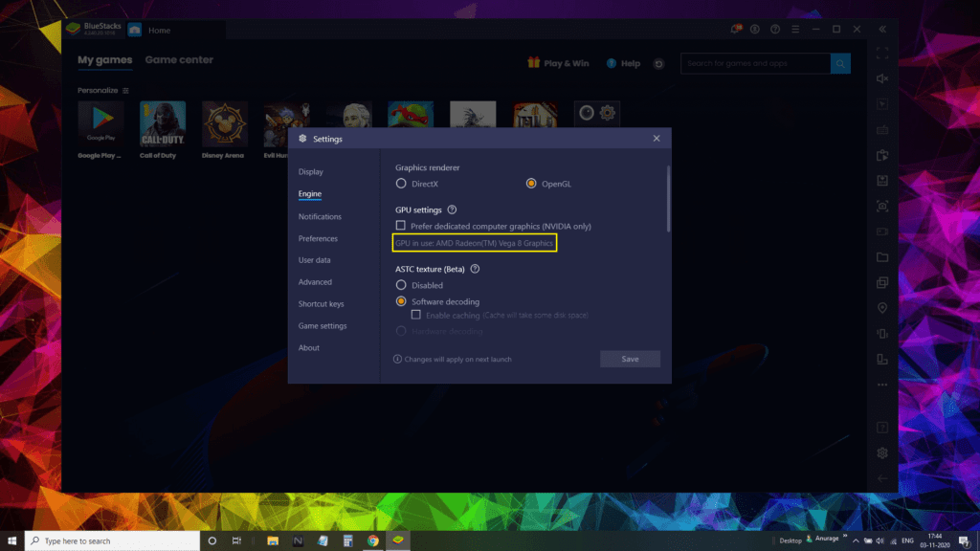Open the Preferences settings section
This screenshot has width=980, height=551.
tap(318, 238)
